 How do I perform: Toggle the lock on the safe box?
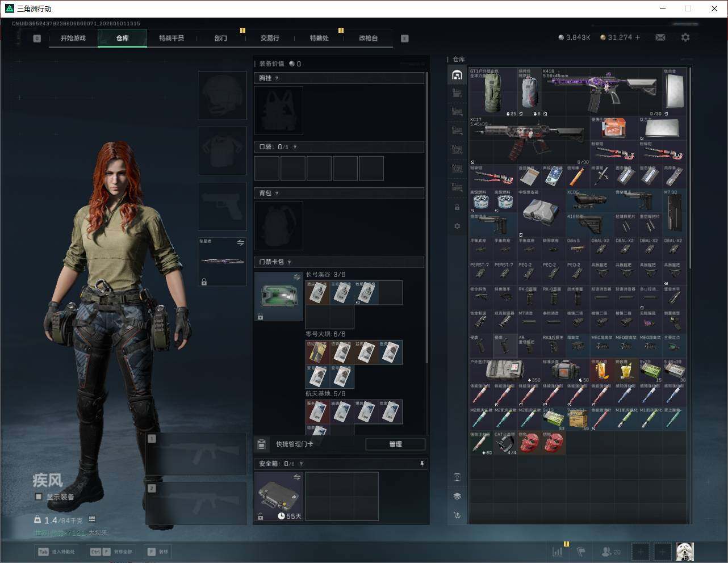[260, 516]
